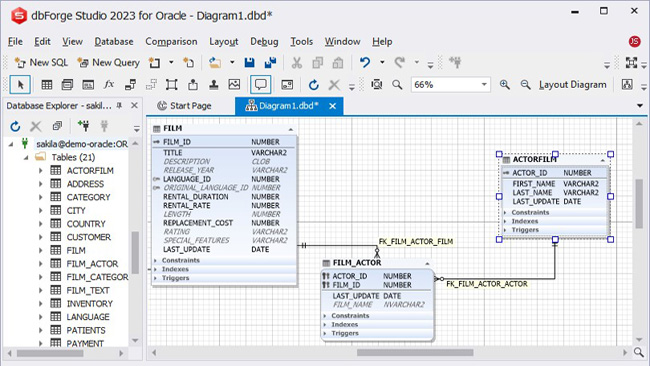This screenshot has height=366, width=650.
Task: Click the diagram vertical scrollbar thumb
Action: pos(640,204)
